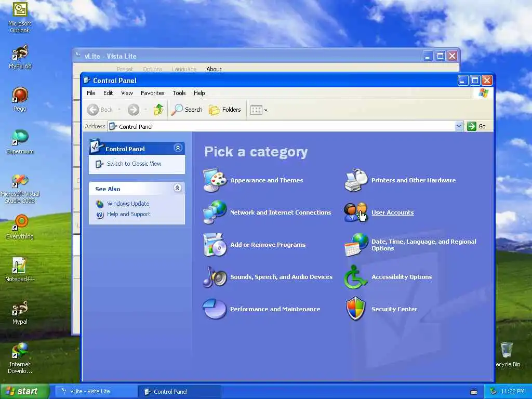Image resolution: width=532 pixels, height=399 pixels.
Task: Open the Help and Support link
Action: [x=128, y=214]
